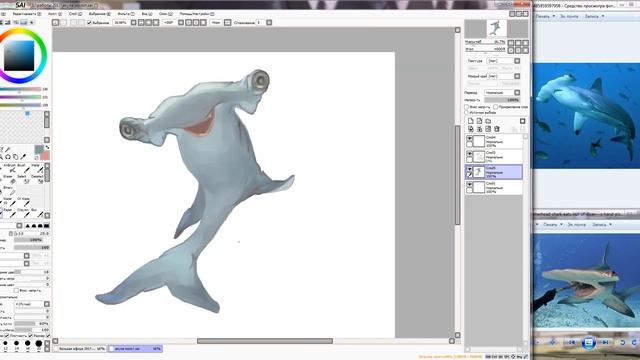The image size is (640, 360).
Task: Open the Фильтр menu
Action: click(126, 14)
